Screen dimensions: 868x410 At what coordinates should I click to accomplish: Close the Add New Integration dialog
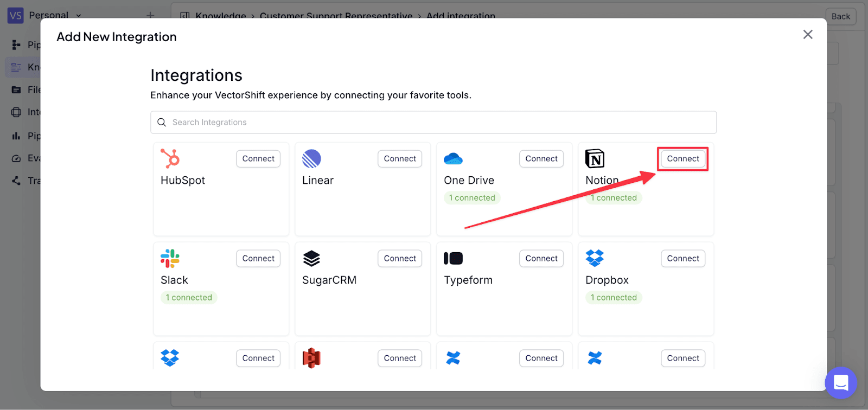(x=808, y=35)
